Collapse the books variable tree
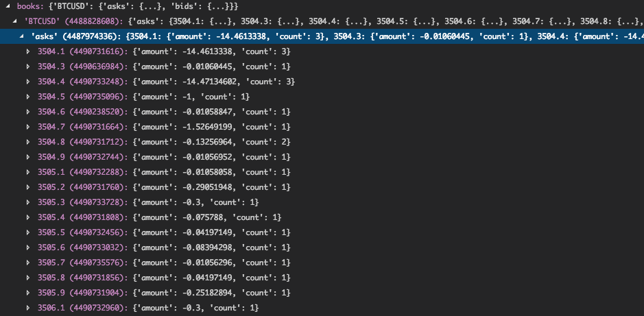The height and width of the screenshot is (316, 644). pos(8,7)
